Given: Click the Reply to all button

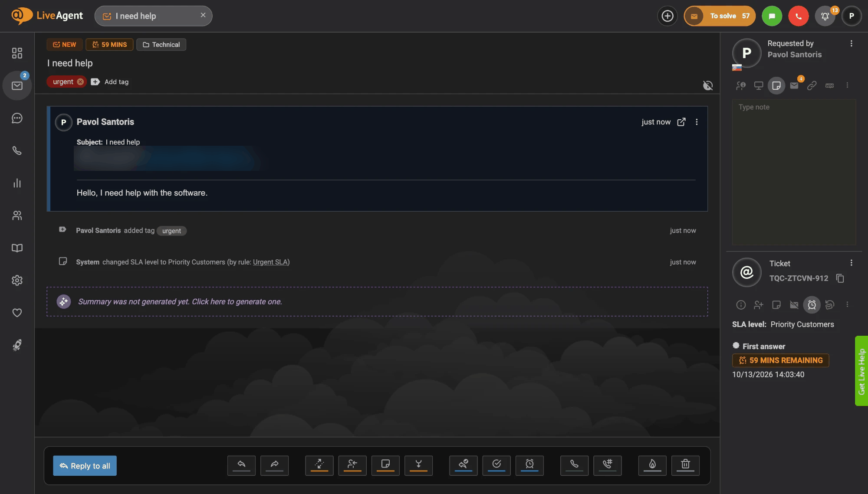Looking at the screenshot, I should 85,466.
